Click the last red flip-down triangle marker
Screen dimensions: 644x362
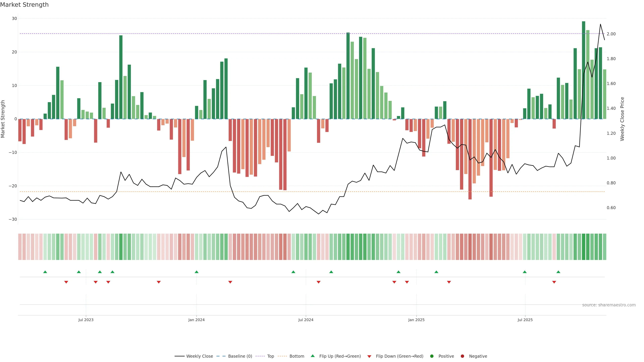(x=554, y=282)
